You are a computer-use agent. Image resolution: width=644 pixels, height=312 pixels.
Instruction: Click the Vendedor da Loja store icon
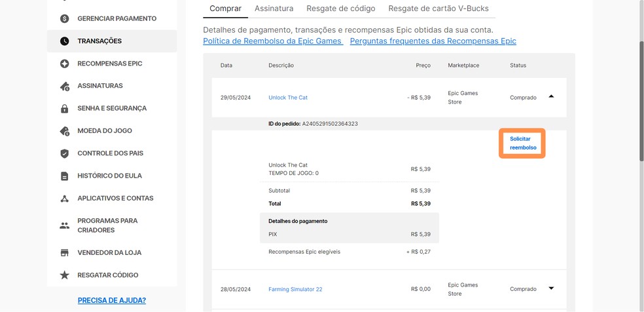click(x=64, y=253)
